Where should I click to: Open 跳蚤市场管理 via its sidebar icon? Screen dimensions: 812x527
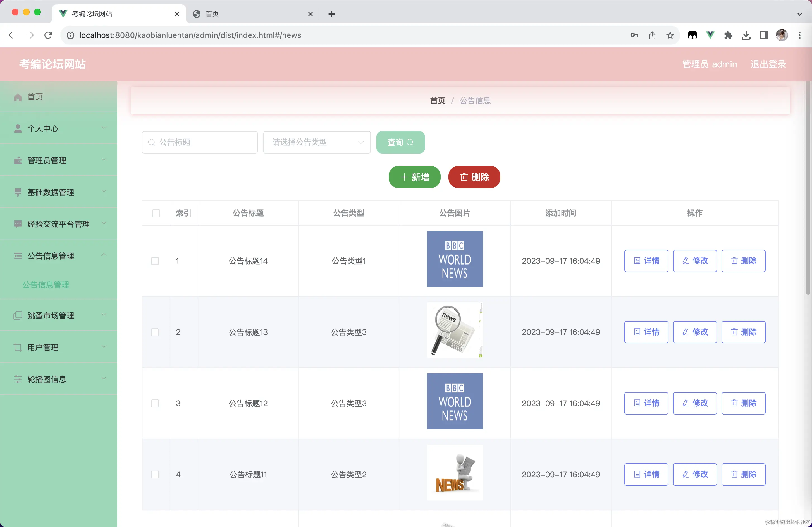[18, 315]
